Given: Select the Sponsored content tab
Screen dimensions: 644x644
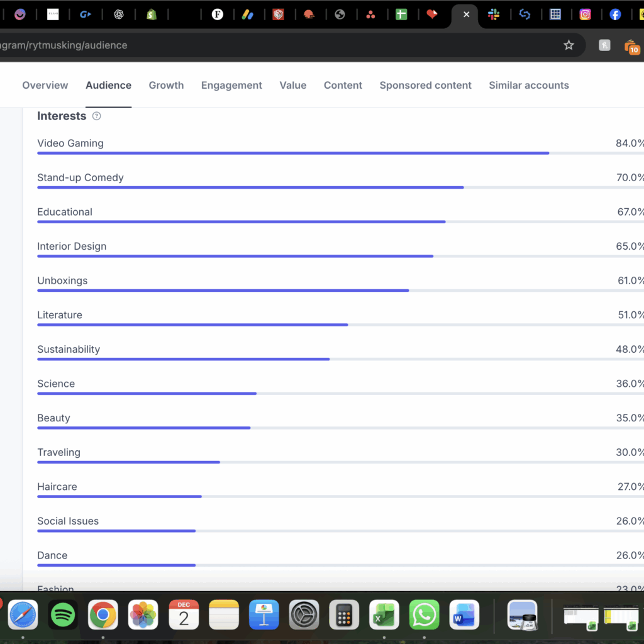Looking at the screenshot, I should 425,86.
